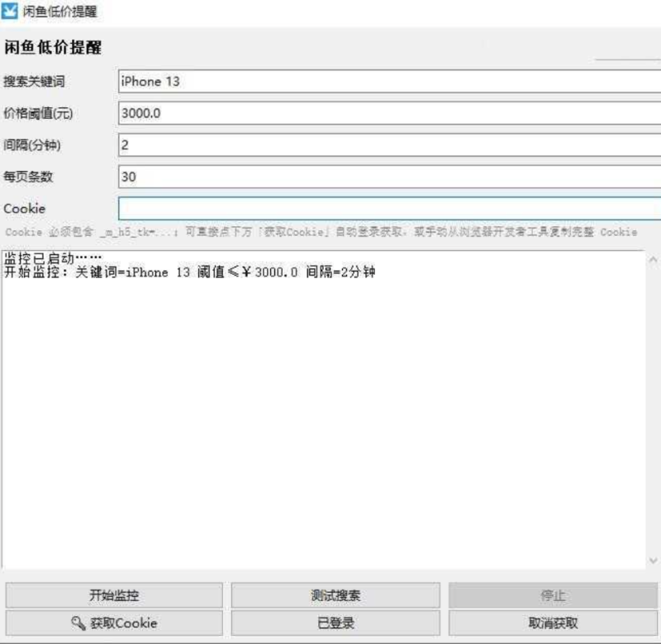The height and width of the screenshot is (644, 661).
Task: Click the greyed-out 停止 button
Action: [x=553, y=595]
